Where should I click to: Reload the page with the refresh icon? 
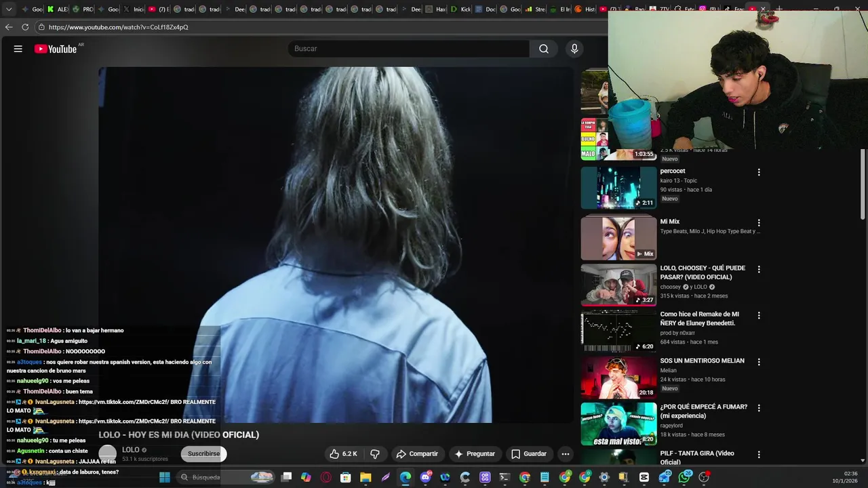click(25, 27)
